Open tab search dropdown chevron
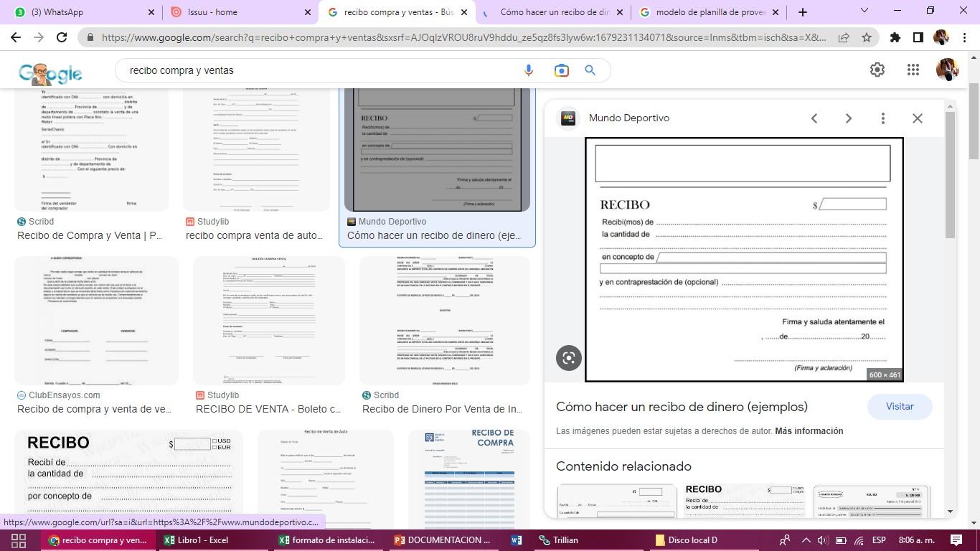This screenshot has width=980, height=551. point(864,11)
